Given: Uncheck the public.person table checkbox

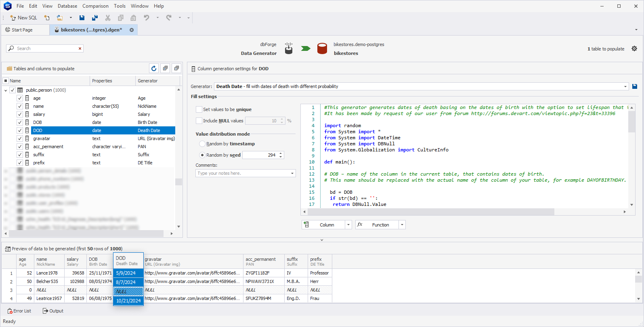Looking at the screenshot, I should click(13, 90).
